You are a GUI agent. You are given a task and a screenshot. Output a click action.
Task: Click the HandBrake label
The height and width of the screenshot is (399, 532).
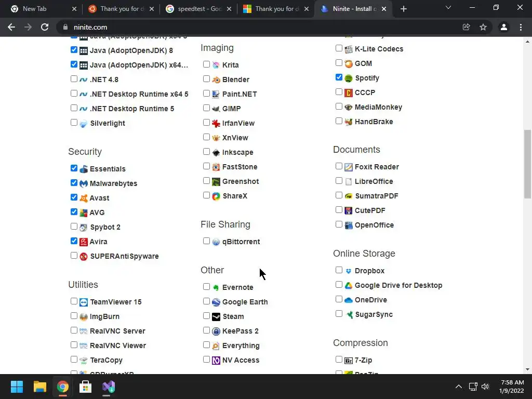(x=374, y=122)
